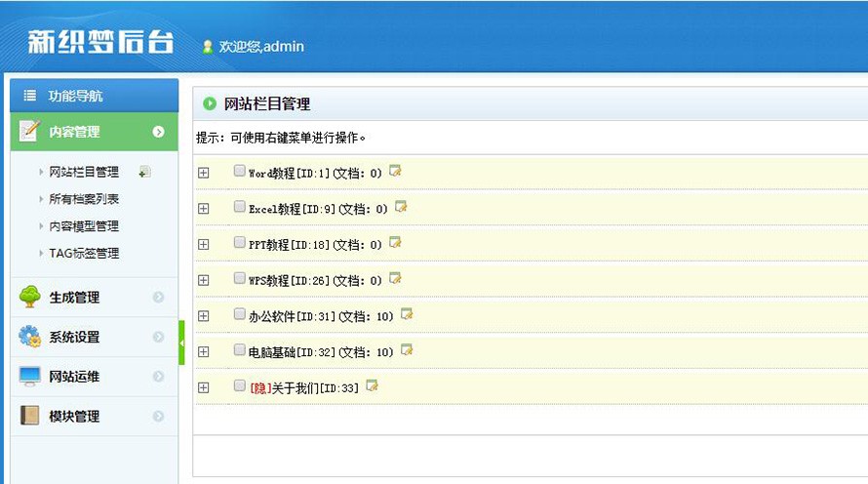Click the 欢迎您,admin greeting text
This screenshot has width=868, height=484.
click(261, 47)
